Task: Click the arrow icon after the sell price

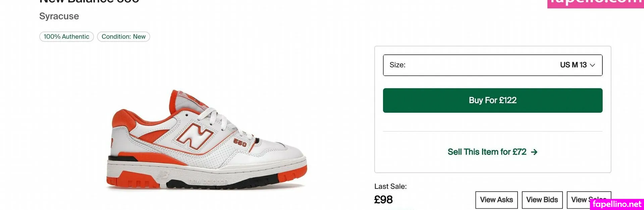Action: (x=534, y=152)
